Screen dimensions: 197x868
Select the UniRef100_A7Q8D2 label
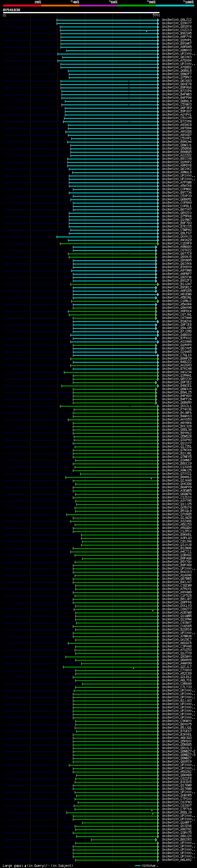177,67
